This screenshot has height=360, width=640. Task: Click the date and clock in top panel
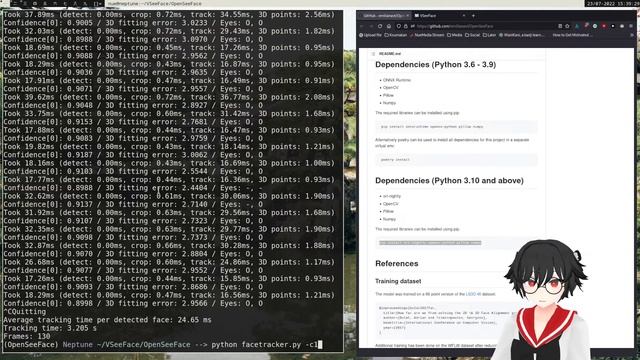click(x=612, y=4)
